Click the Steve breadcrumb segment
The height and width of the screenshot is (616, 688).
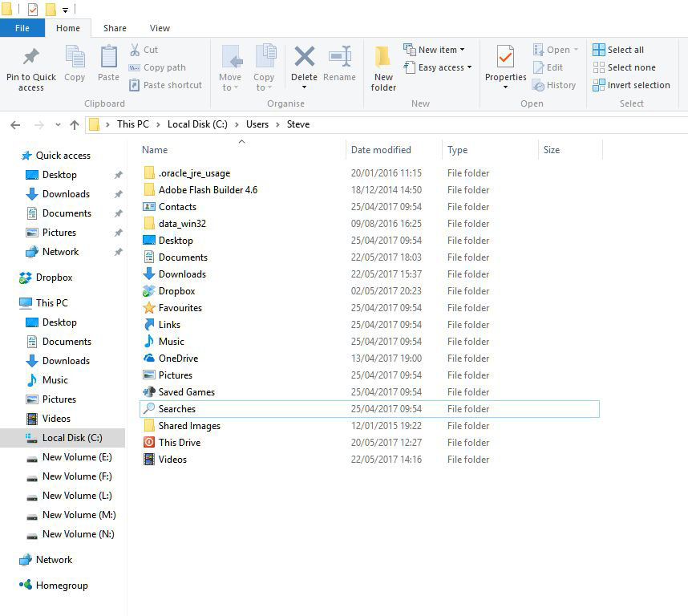tap(298, 124)
